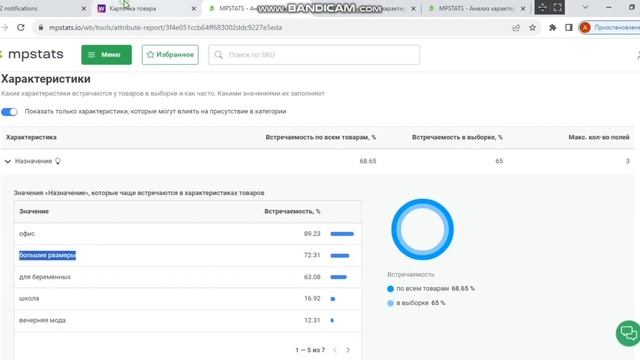This screenshot has height=360, width=640.
Task: Collapse the Назначение row chevron
Action: click(x=8, y=162)
